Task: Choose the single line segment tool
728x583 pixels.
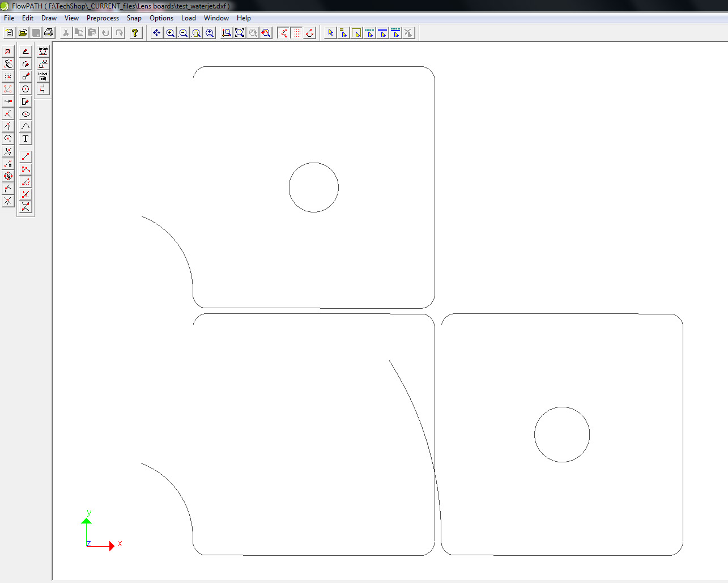Action: 25,156
